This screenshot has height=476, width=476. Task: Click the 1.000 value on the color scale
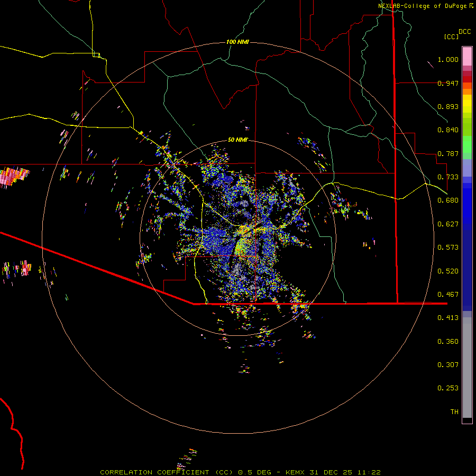[x=448, y=59]
